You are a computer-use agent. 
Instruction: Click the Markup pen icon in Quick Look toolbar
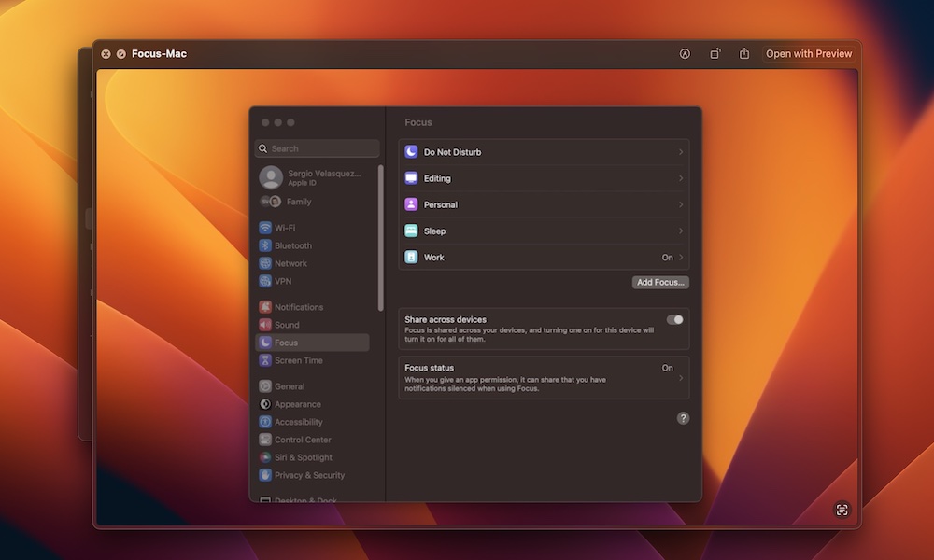(x=685, y=53)
